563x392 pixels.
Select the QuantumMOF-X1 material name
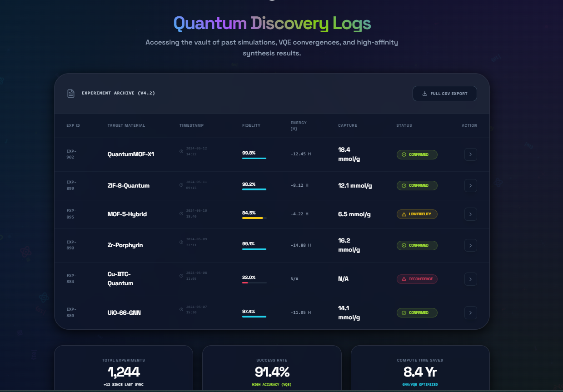[131, 154]
